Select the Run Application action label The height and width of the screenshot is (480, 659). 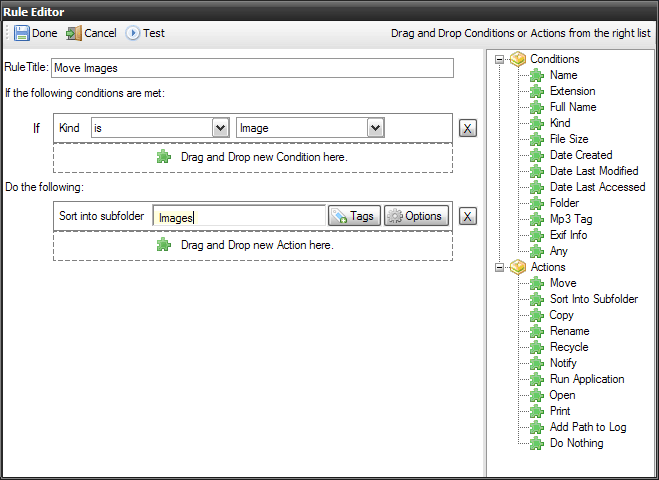pos(587,380)
